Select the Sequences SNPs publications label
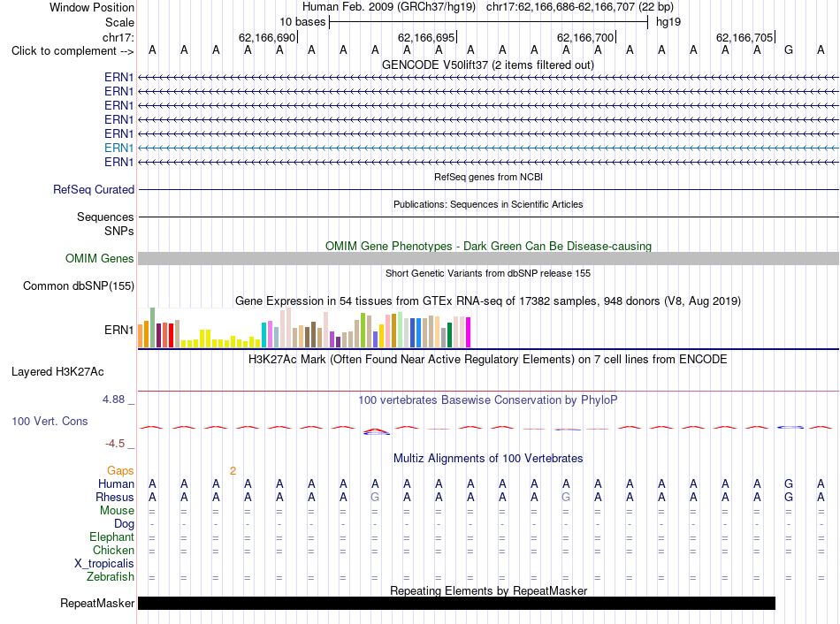Viewport: 840px width, 624px height. pyautogui.click(x=105, y=224)
